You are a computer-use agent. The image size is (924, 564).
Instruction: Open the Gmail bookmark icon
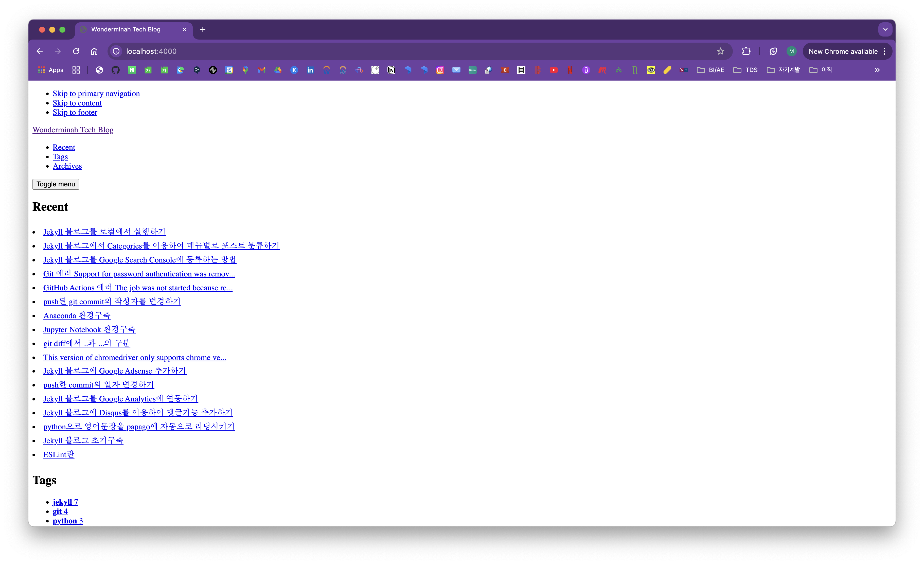[x=262, y=70]
